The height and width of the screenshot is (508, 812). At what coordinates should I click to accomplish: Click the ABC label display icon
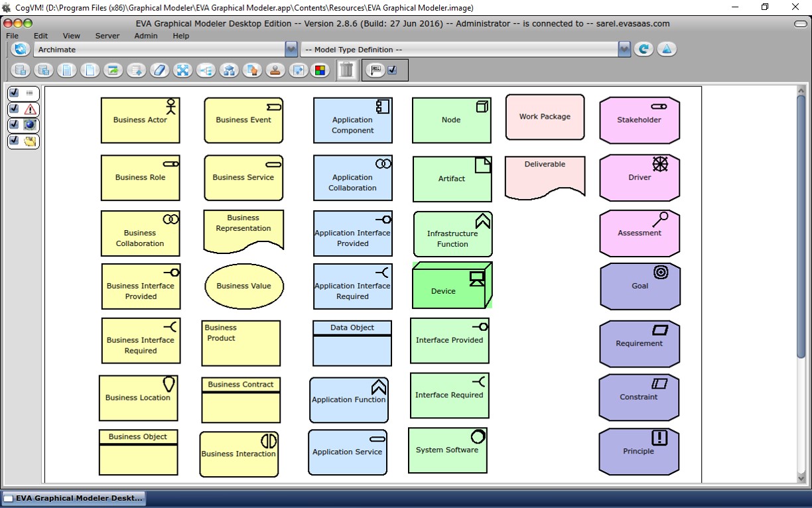coord(376,70)
